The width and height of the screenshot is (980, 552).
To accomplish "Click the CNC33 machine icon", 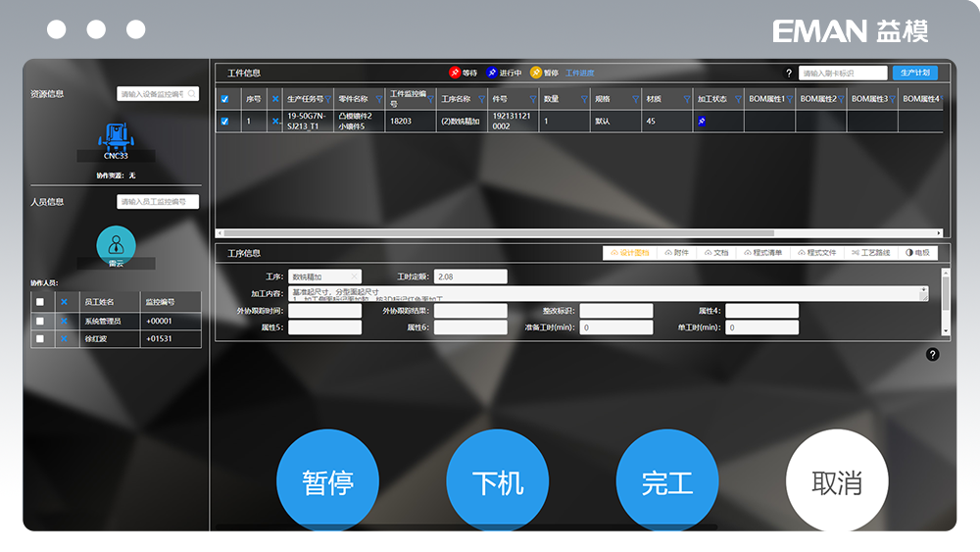I will click(116, 135).
